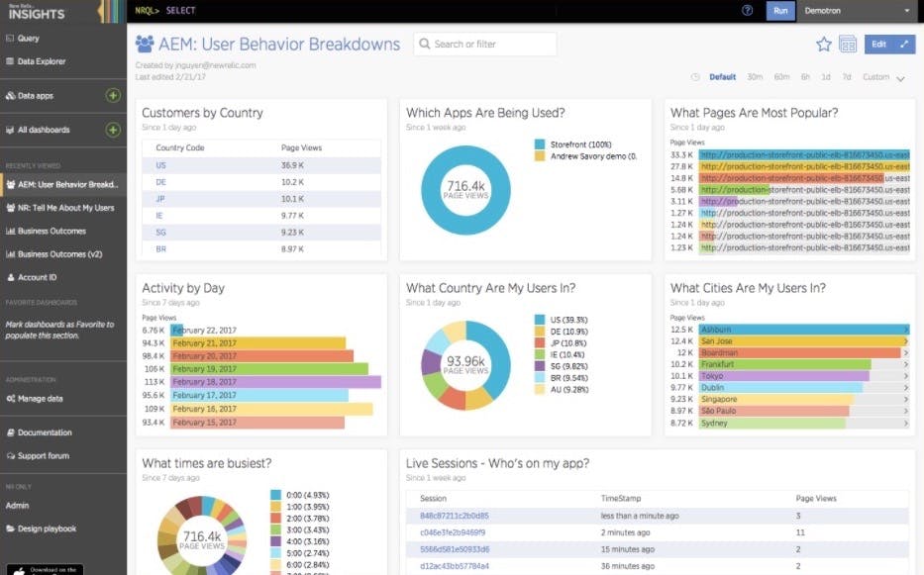This screenshot has width=924, height=575.
Task: Expand the San Jose row arrow
Action: (x=906, y=341)
